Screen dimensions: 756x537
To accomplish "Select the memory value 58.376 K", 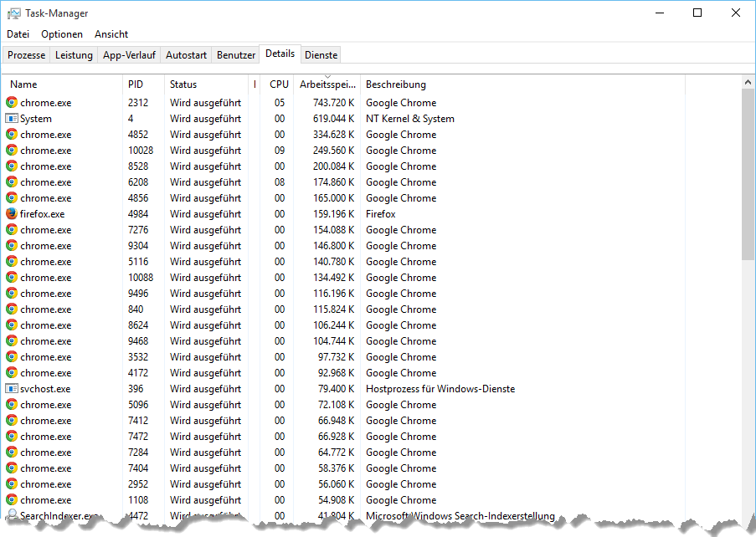I will click(x=336, y=468).
